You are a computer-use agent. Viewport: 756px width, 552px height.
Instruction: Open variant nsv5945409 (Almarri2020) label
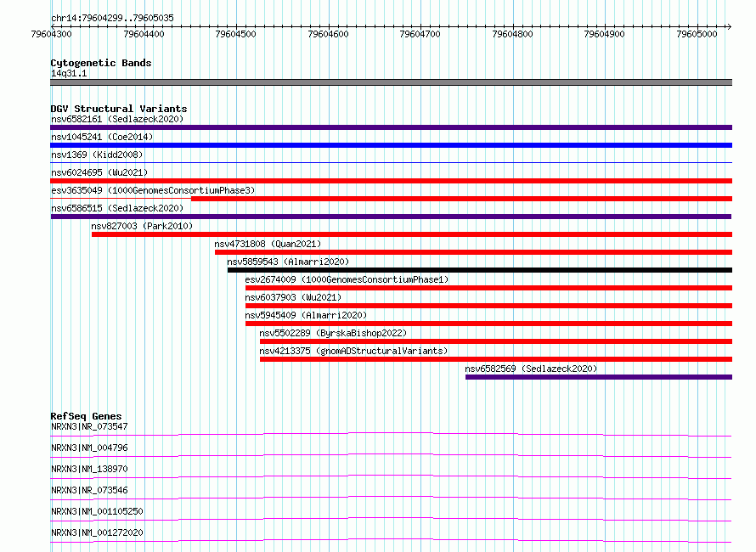coord(306,315)
